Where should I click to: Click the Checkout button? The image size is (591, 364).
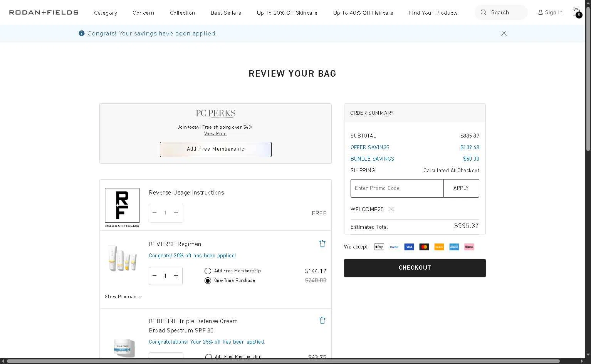(415, 268)
